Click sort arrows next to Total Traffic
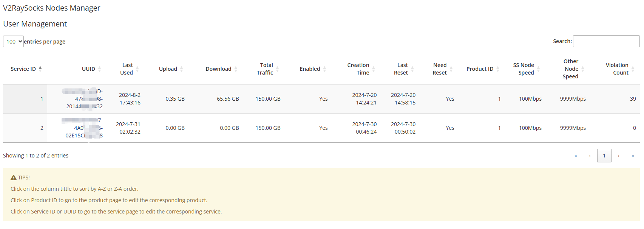The width and height of the screenshot is (644, 229). pos(277,69)
